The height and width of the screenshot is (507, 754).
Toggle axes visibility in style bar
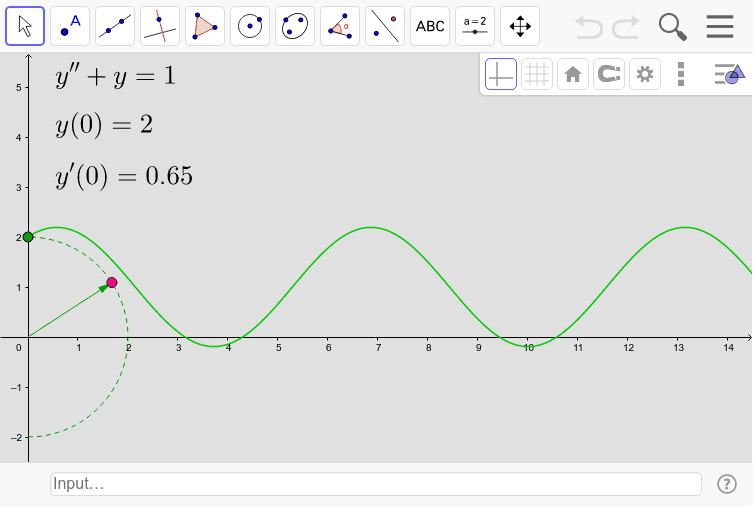coord(501,74)
